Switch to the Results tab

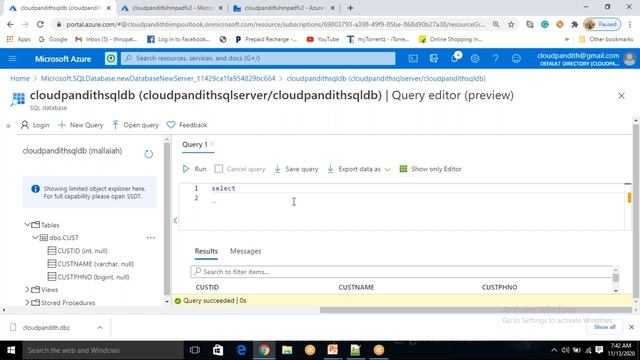206,251
